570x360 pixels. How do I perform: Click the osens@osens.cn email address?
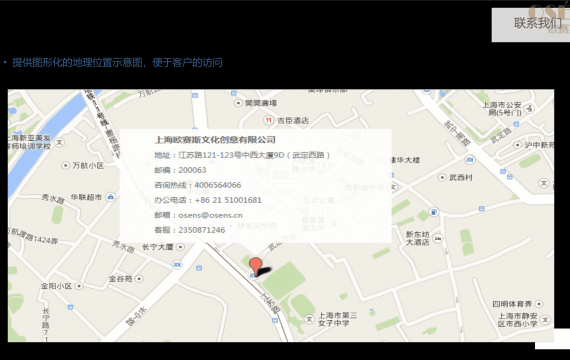coord(210,215)
